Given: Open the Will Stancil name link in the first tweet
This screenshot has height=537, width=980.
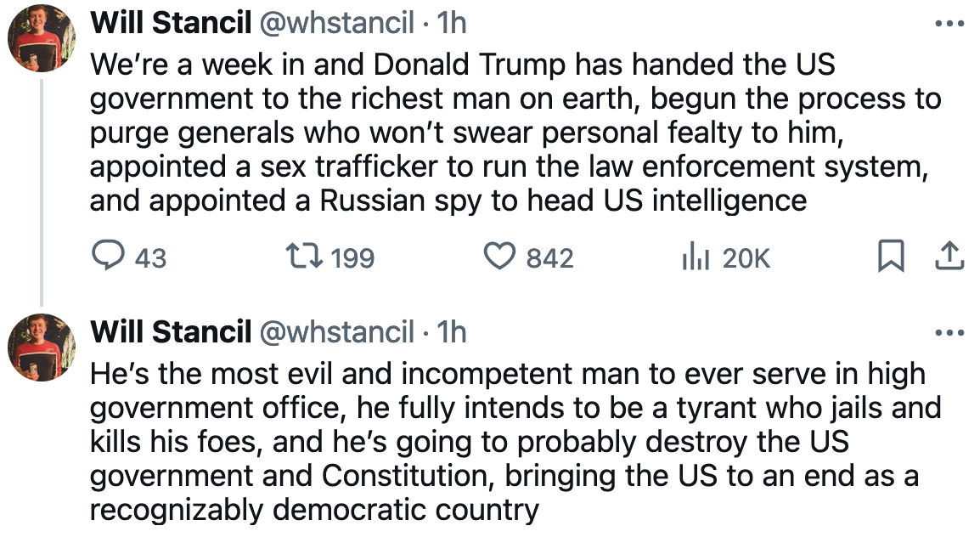Looking at the screenshot, I should click(x=170, y=23).
